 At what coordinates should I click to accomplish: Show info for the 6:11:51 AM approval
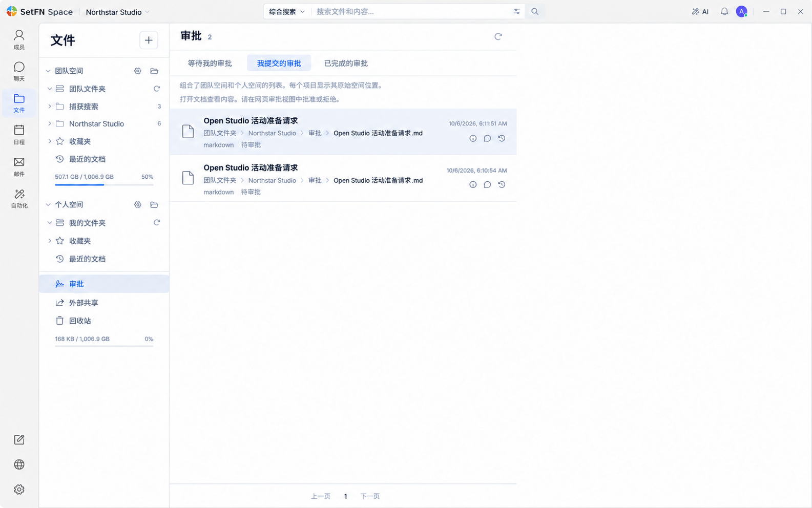coord(473,138)
